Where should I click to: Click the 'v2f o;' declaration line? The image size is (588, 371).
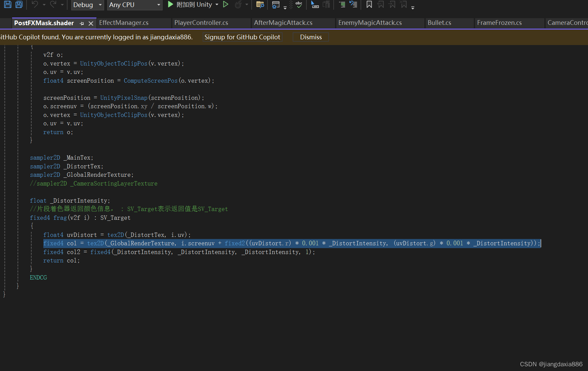[53, 55]
